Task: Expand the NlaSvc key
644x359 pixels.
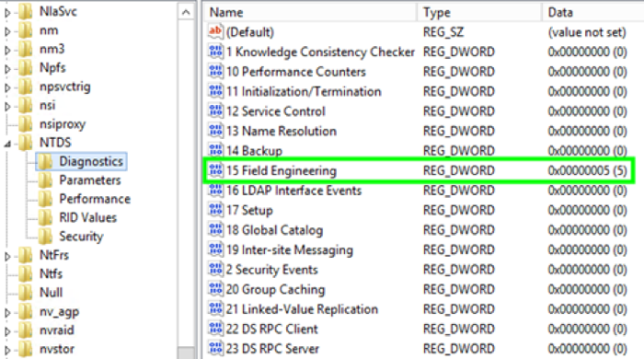Action: tap(7, 12)
